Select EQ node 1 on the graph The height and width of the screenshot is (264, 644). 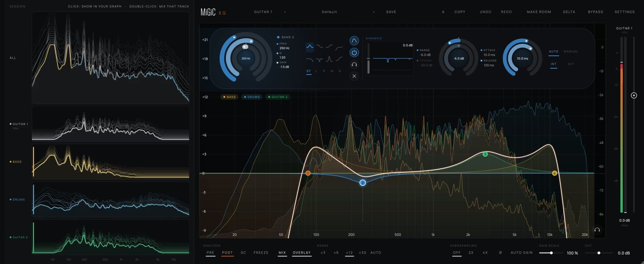coord(308,173)
